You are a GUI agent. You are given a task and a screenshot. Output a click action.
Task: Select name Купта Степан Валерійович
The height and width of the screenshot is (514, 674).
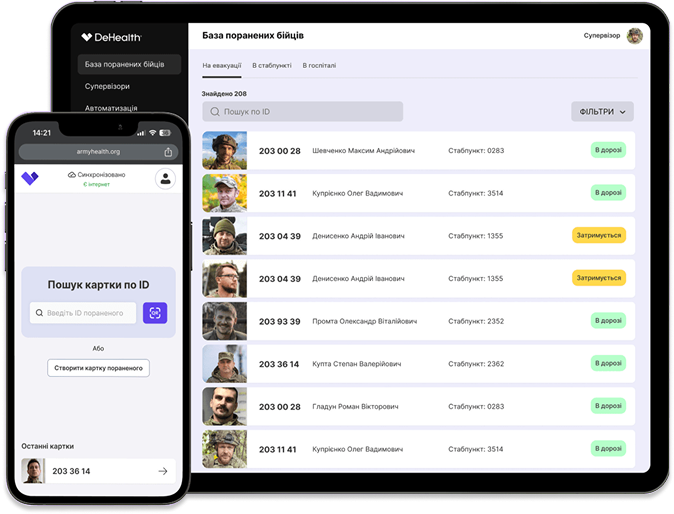356,364
